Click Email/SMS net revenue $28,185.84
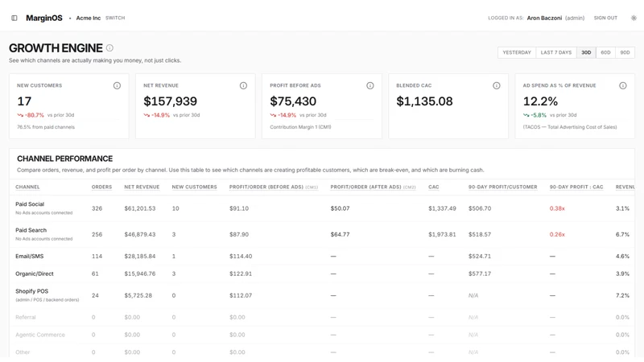 click(140, 256)
